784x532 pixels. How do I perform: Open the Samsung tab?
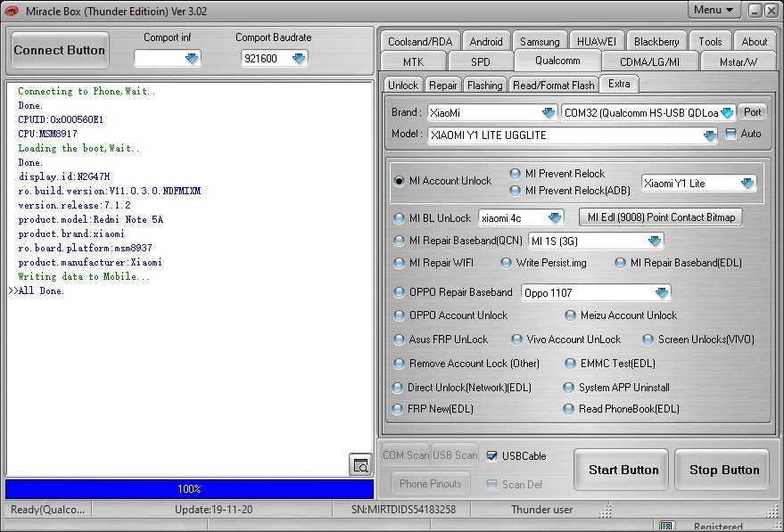point(540,42)
